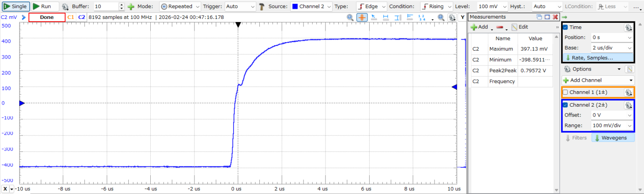The image size is (644, 194).
Task: Click the trigger hammer icon
Action: (x=261, y=6)
